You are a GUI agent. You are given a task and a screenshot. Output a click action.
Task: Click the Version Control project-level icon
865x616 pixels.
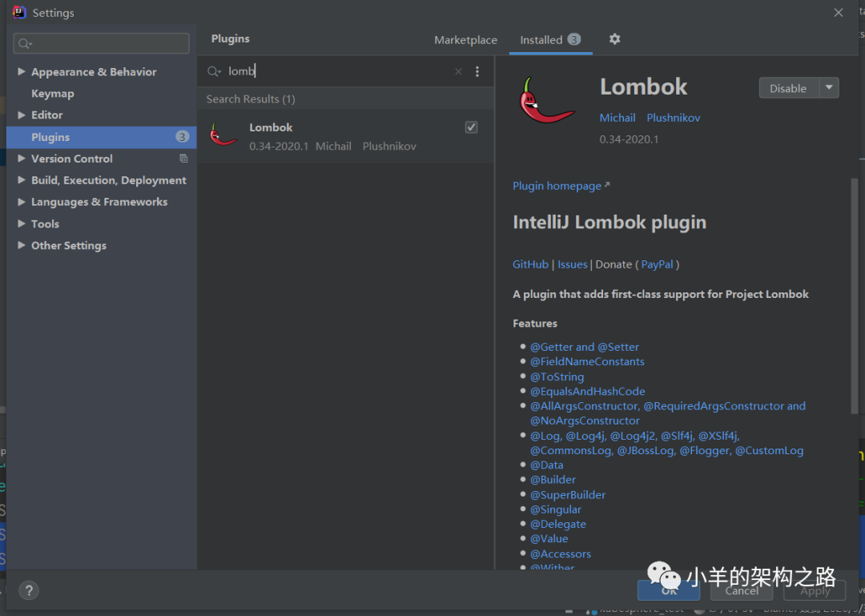(183, 159)
